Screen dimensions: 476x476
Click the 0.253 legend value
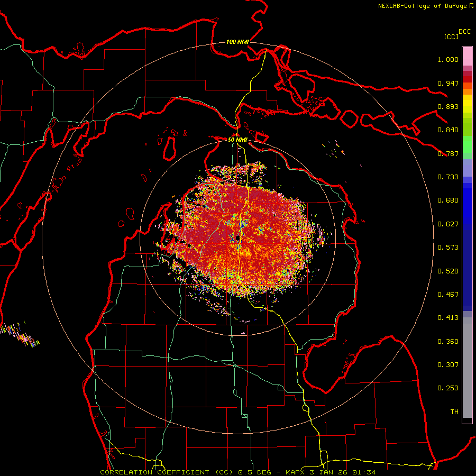[x=448, y=389]
